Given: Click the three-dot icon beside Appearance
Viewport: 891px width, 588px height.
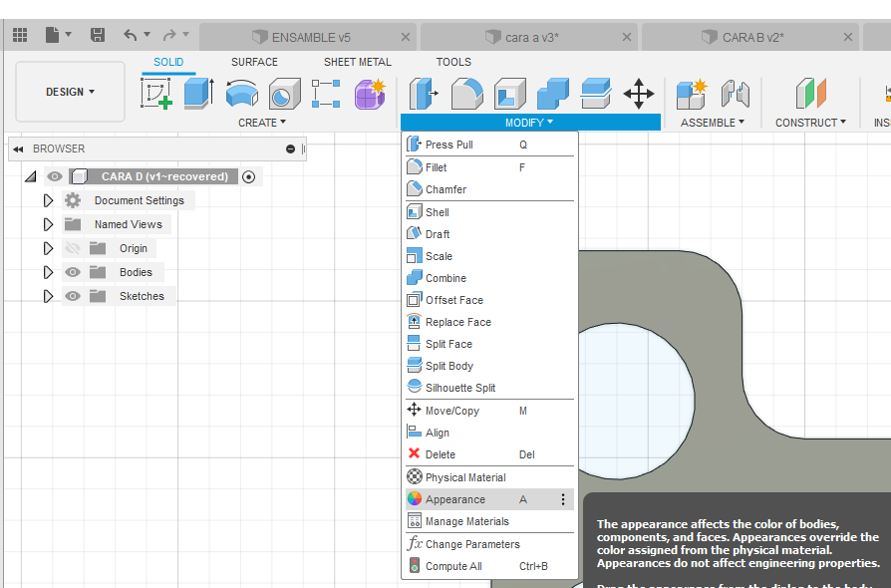Looking at the screenshot, I should [x=563, y=499].
